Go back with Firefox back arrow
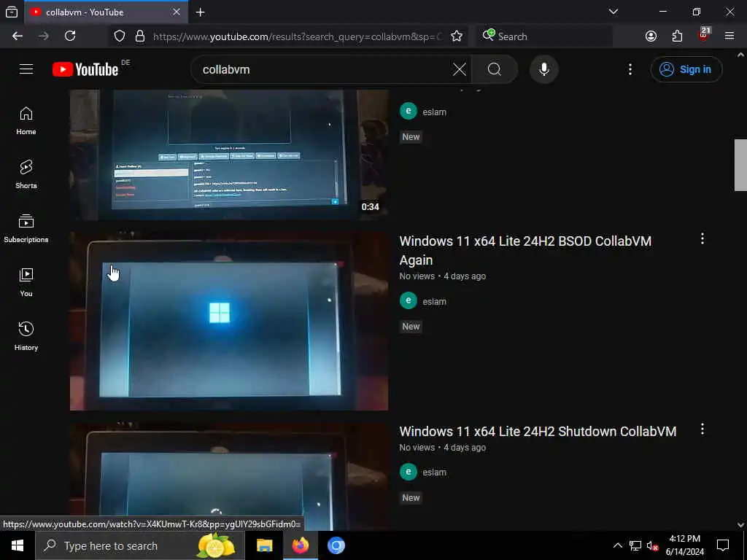The height and width of the screenshot is (560, 747). tap(18, 36)
